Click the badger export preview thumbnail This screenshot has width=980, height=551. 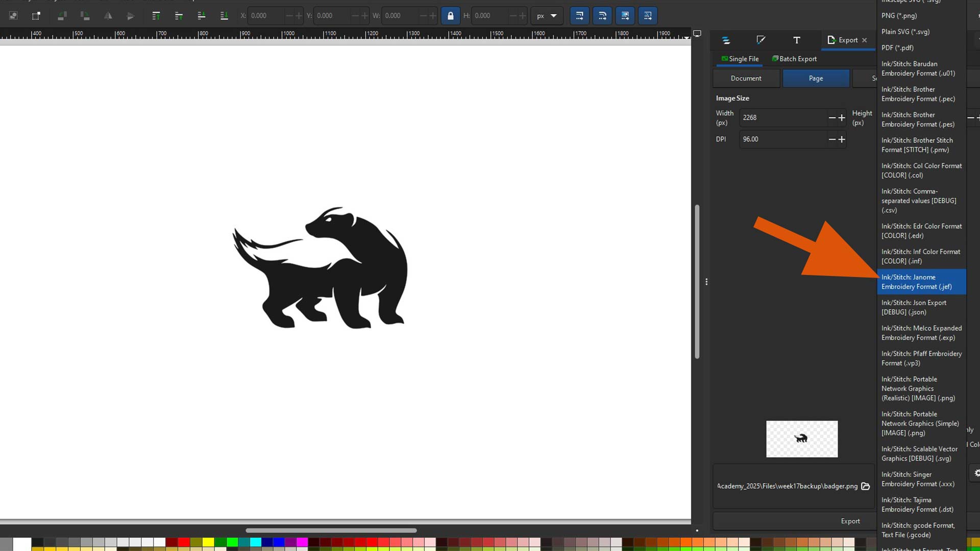tap(802, 439)
